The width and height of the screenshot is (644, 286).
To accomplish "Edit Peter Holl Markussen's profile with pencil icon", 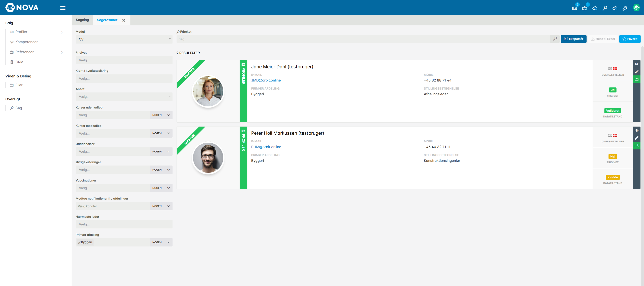I will pyautogui.click(x=636, y=138).
